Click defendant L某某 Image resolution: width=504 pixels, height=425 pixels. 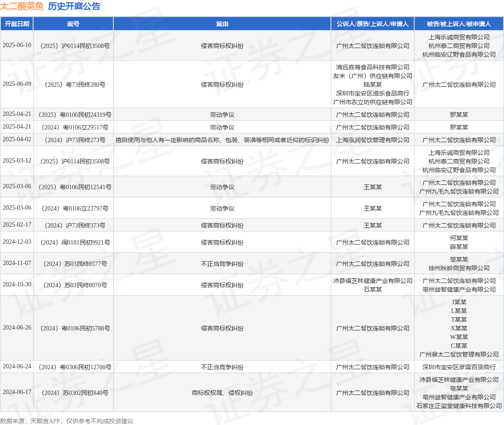pyautogui.click(x=459, y=311)
